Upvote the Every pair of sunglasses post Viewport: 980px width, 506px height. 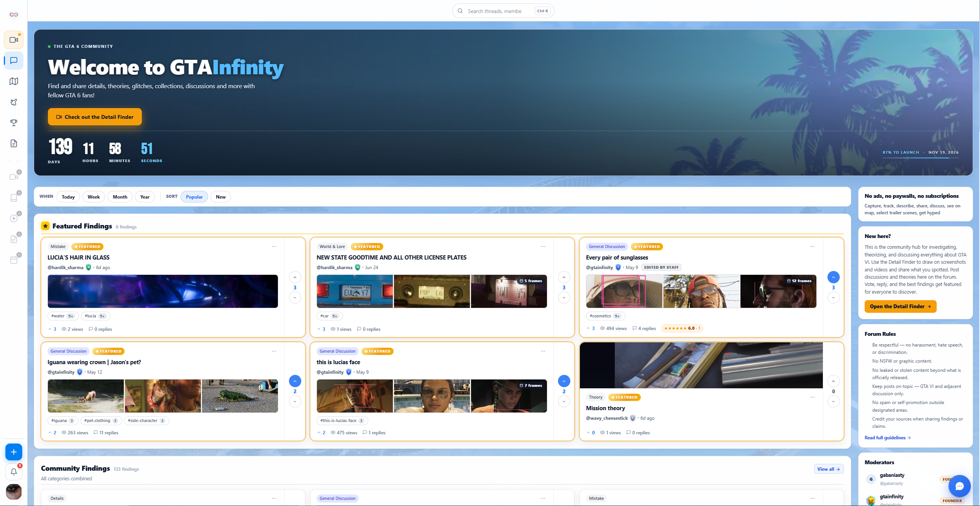tap(833, 277)
